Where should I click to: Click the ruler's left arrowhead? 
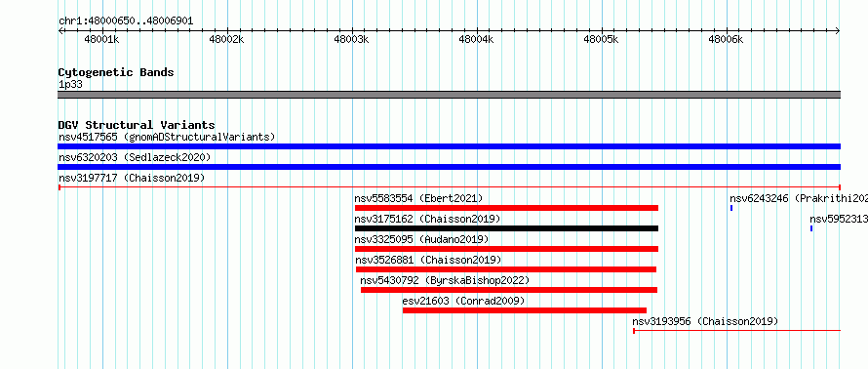tap(60, 31)
